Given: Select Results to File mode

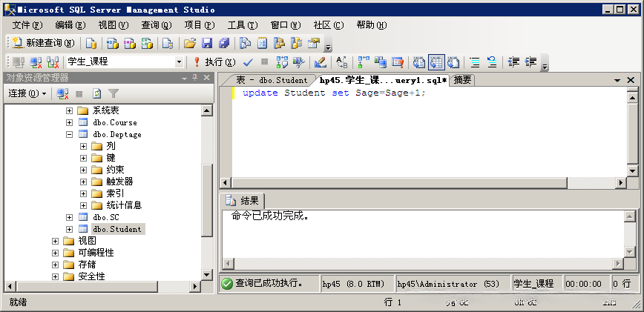Looking at the screenshot, I should point(453,62).
